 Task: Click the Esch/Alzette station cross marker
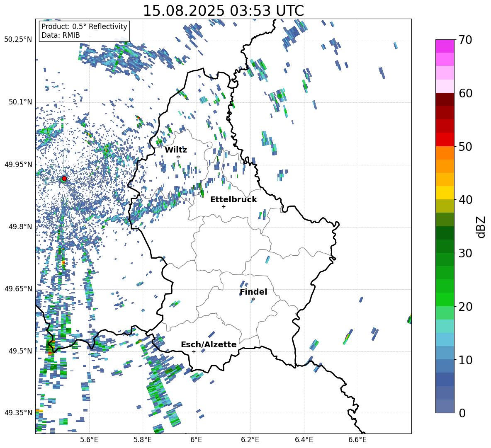tap(194, 351)
